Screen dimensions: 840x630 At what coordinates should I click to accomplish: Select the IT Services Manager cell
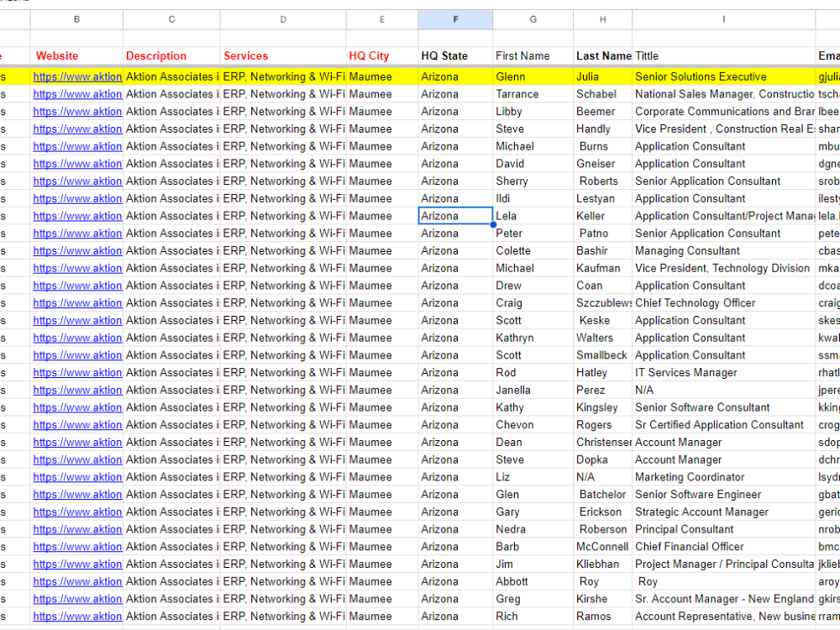pos(724,373)
